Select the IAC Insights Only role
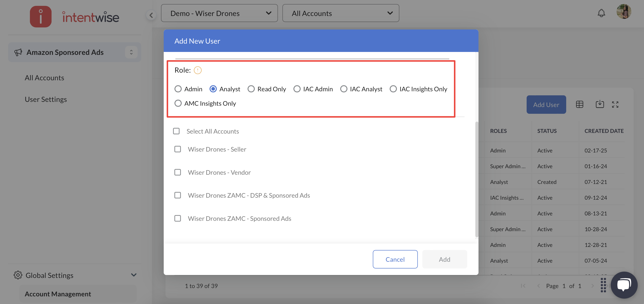This screenshot has width=644, height=304. (x=393, y=89)
